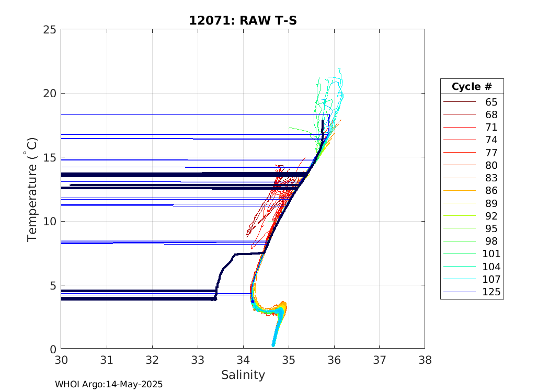Pick the yellow legend line for cycle 89
The image size is (549, 392).
coord(459,203)
